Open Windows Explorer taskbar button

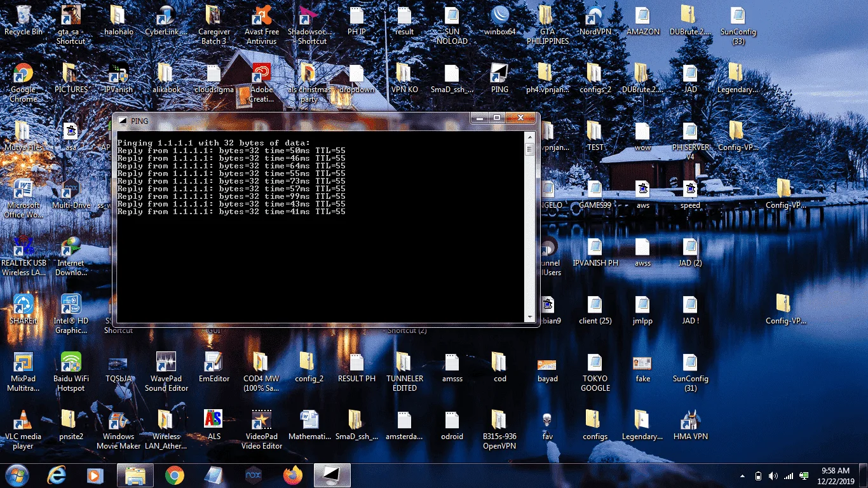(x=135, y=475)
